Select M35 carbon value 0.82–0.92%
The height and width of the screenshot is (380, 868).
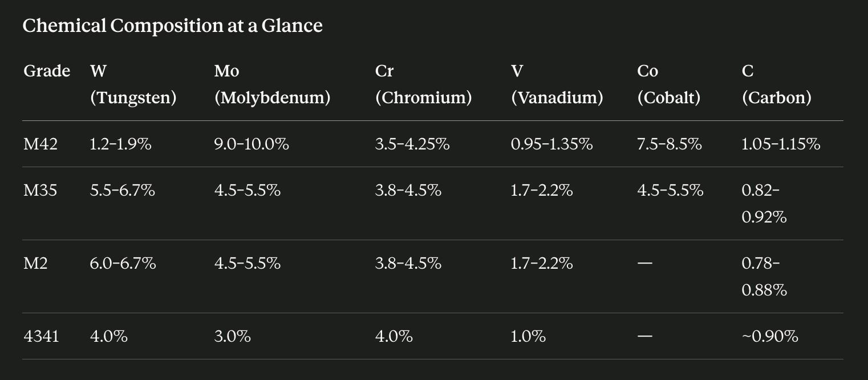click(x=764, y=204)
